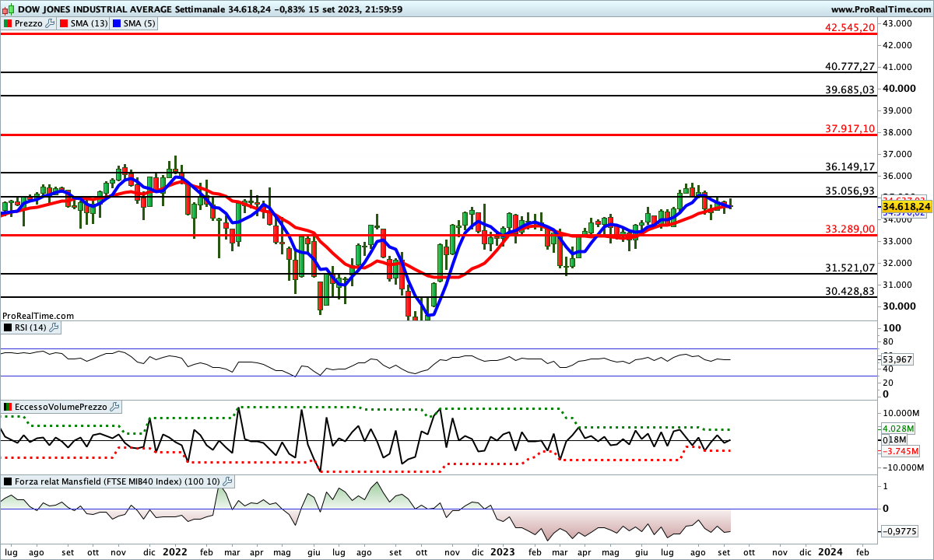Image resolution: width=934 pixels, height=560 pixels.
Task: Click the Mansfield -0,9775 value tag
Action: pyautogui.click(x=901, y=531)
